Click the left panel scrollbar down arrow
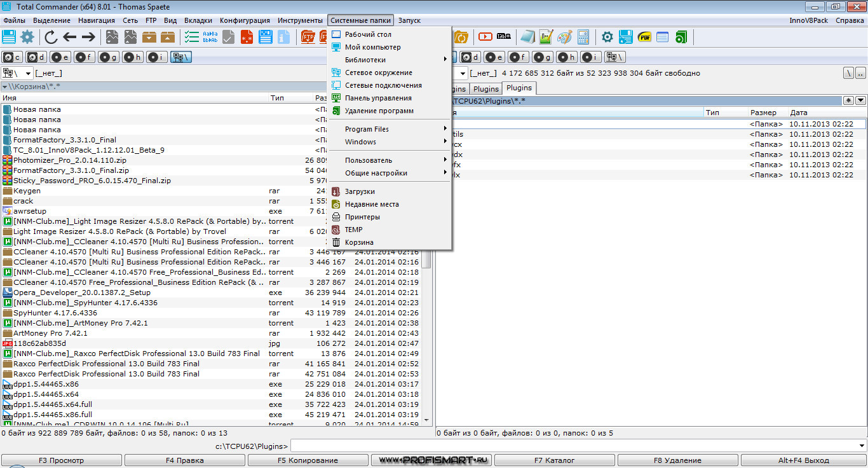The width and height of the screenshot is (868, 468). pyautogui.click(x=427, y=420)
